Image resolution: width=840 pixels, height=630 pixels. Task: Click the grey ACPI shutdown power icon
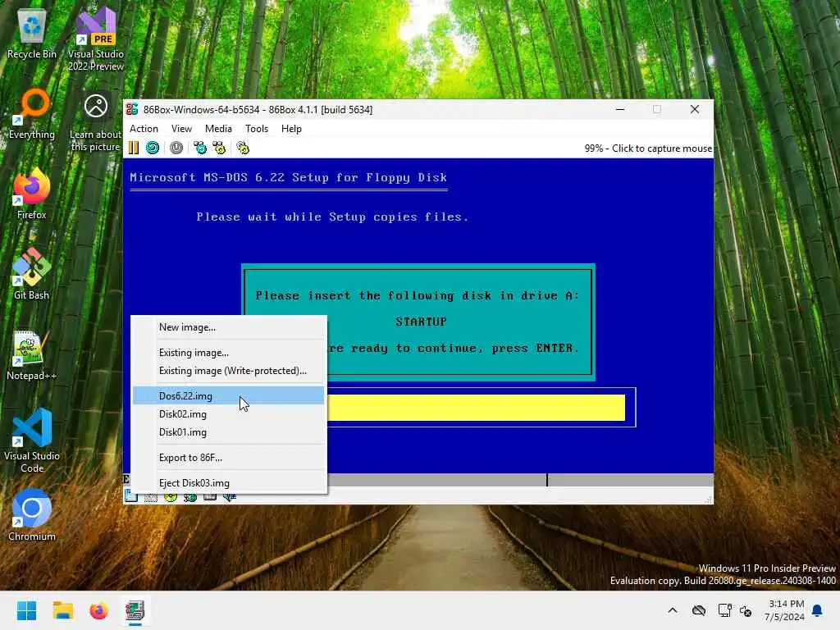click(176, 148)
